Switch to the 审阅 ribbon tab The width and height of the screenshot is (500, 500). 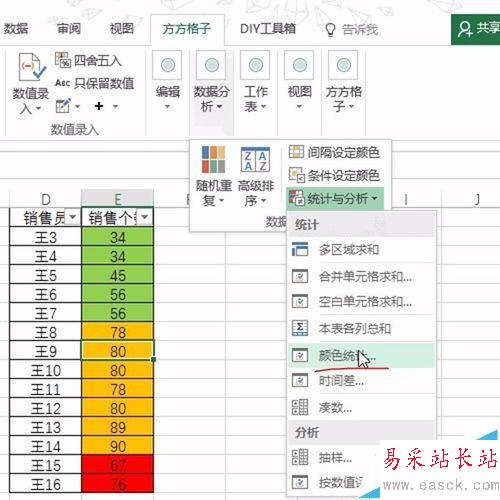click(x=69, y=29)
